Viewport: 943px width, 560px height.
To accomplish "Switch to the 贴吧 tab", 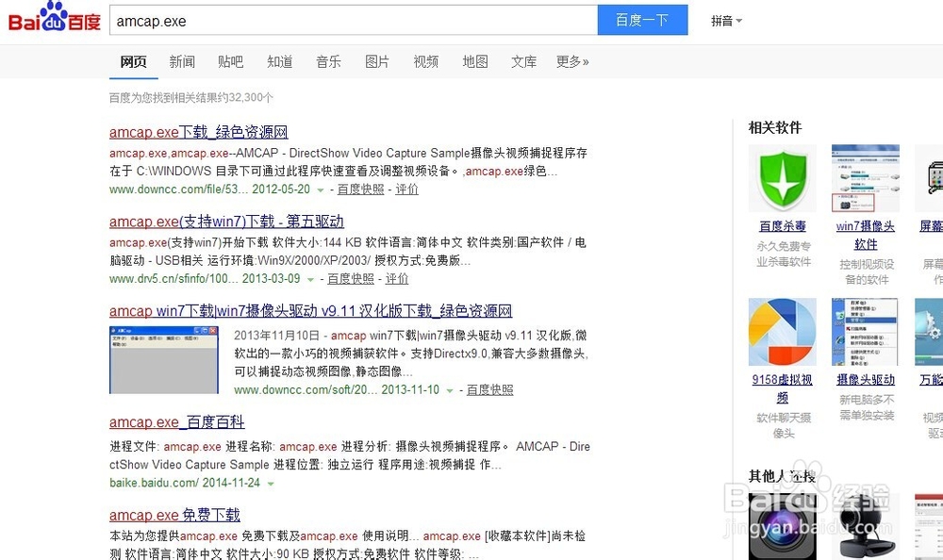I will point(231,61).
